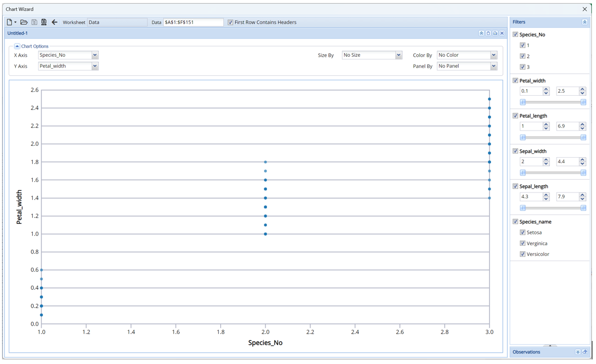The image size is (596, 364).
Task: Close the Untitled-1 chart
Action: [x=501, y=33]
